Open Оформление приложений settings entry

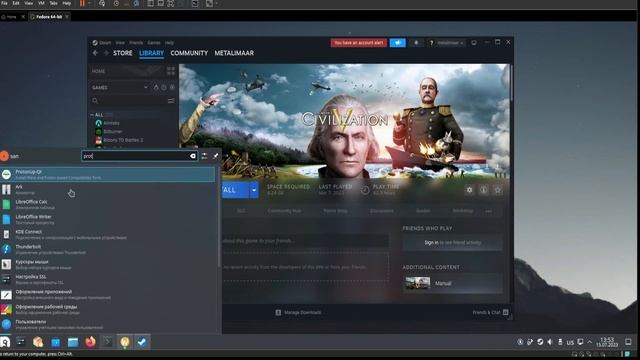tap(108, 295)
